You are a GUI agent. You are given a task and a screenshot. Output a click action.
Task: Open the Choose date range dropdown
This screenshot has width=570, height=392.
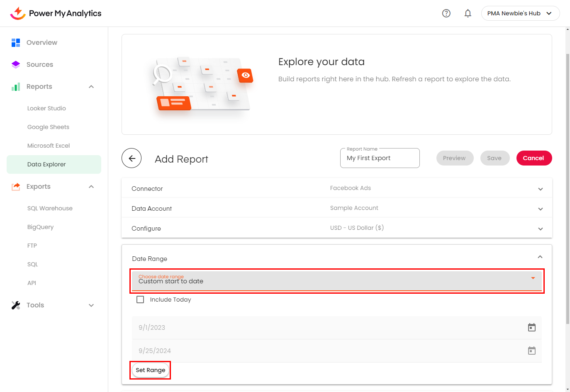pos(336,281)
